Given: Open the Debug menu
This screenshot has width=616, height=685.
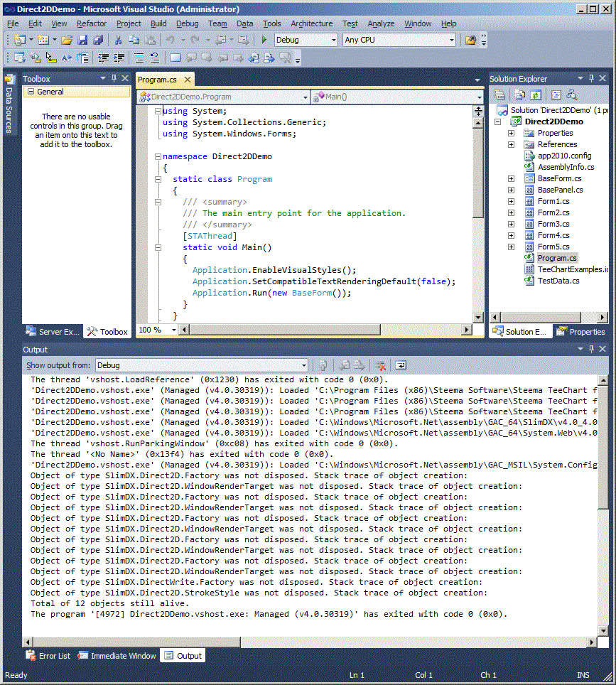Looking at the screenshot, I should click(187, 23).
